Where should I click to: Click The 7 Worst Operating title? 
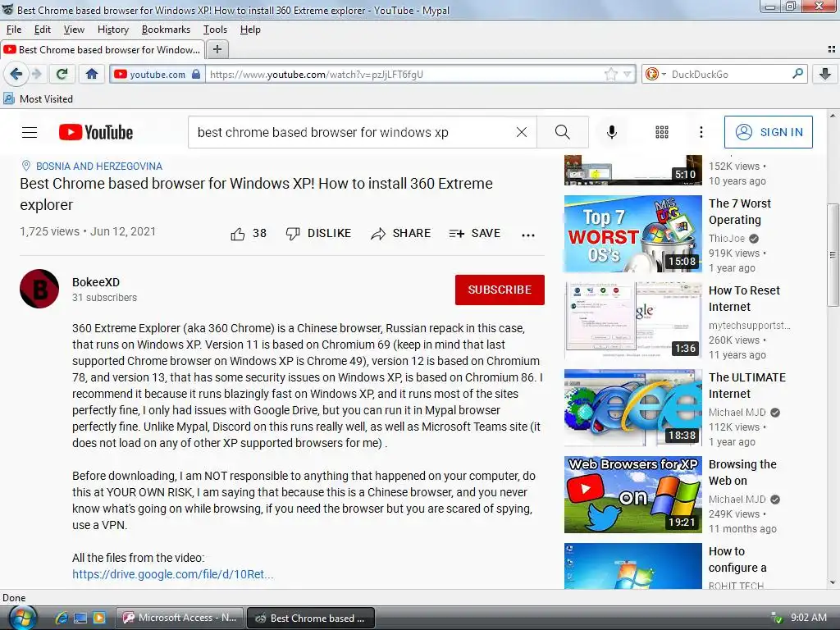coord(740,212)
